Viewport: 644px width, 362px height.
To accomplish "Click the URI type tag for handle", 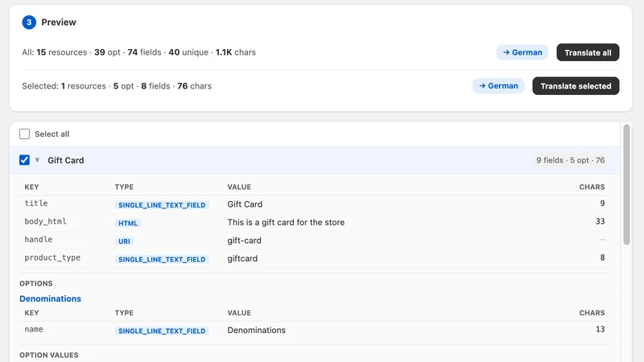I will coord(124,241).
